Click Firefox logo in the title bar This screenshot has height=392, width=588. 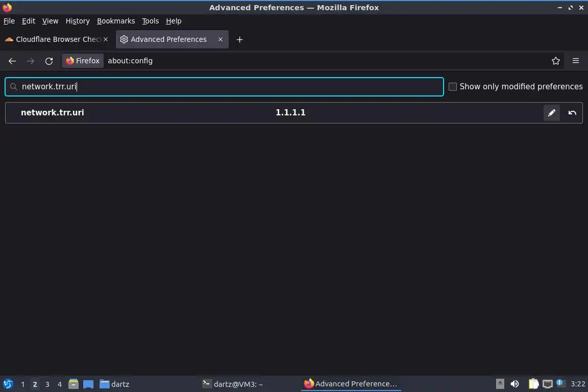[7, 8]
